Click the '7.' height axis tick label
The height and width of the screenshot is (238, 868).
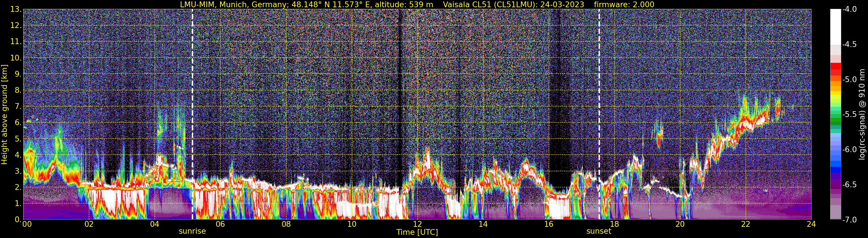pyautogui.click(x=18, y=107)
